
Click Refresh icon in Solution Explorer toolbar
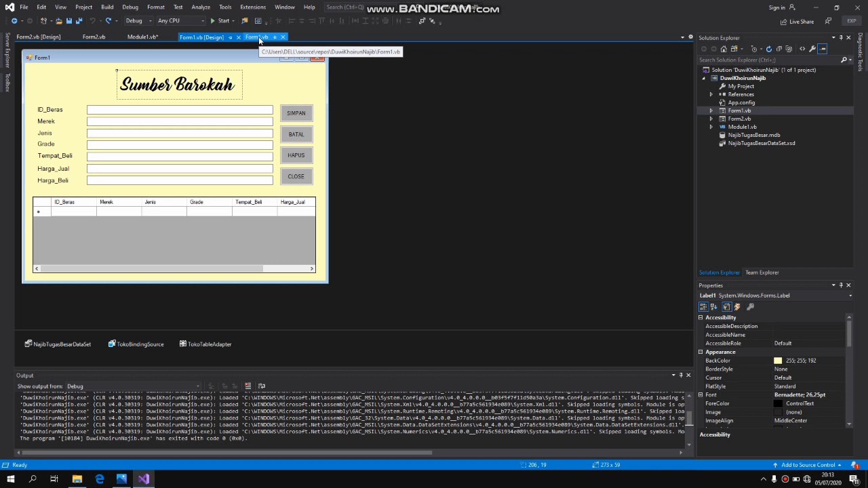click(x=769, y=49)
